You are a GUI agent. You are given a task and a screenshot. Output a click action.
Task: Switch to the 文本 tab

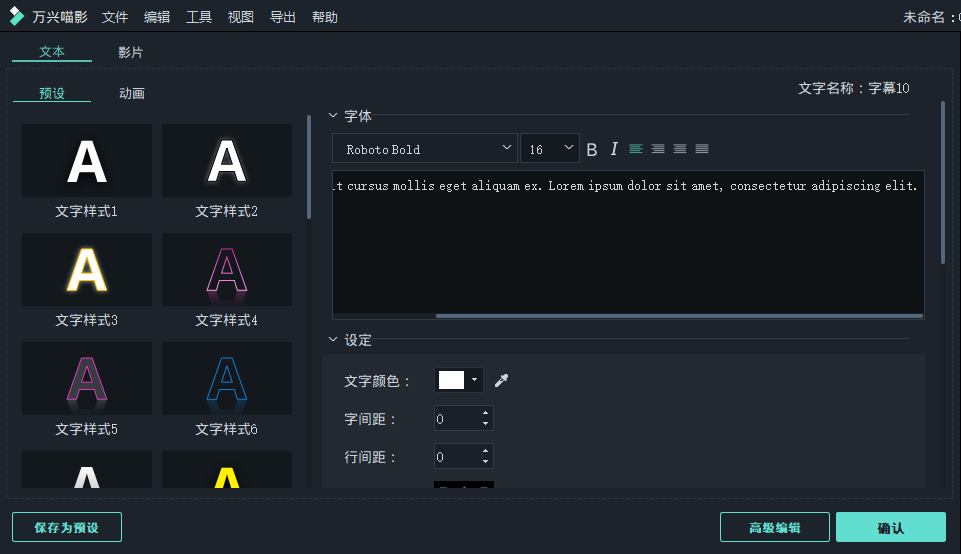[51, 52]
